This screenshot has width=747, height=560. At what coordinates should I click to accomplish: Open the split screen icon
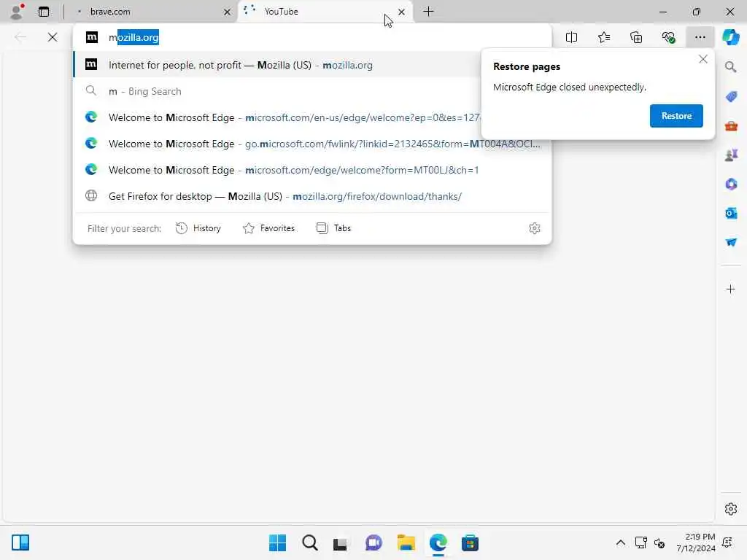pyautogui.click(x=571, y=37)
